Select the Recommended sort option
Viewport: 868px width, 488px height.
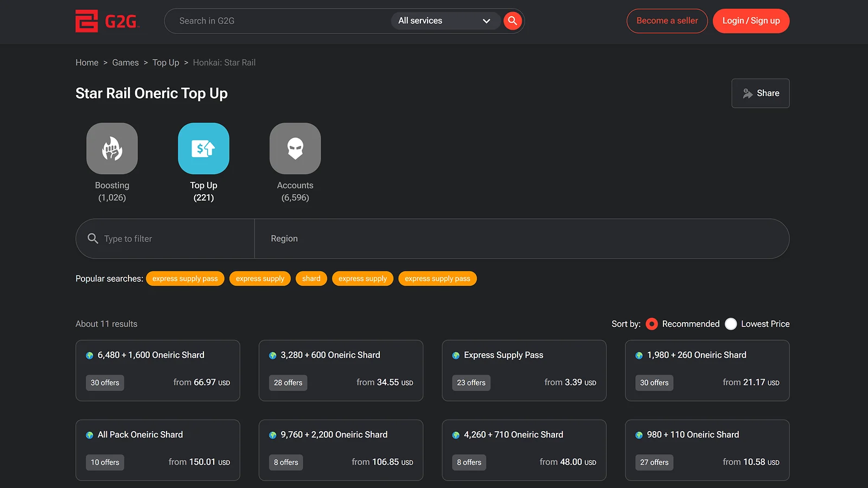point(652,324)
